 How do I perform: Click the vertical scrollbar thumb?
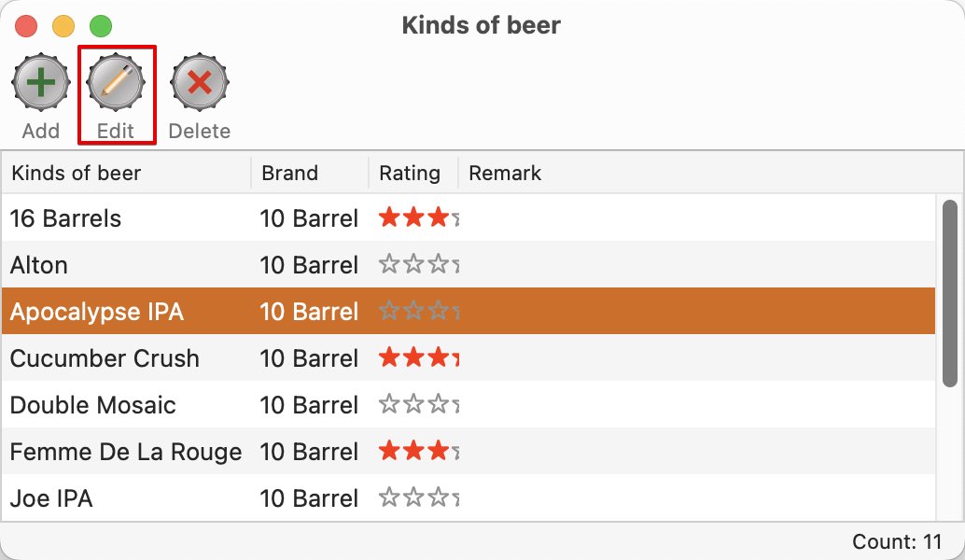950,294
